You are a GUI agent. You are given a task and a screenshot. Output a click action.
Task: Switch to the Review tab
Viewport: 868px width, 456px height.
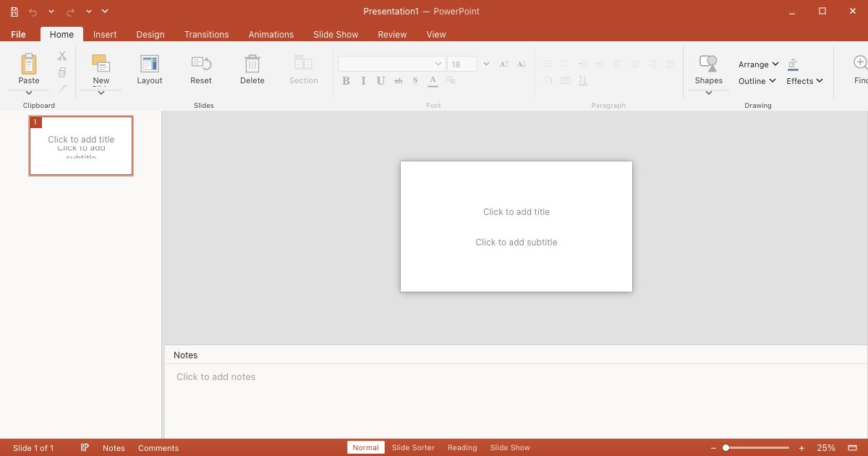coord(392,34)
